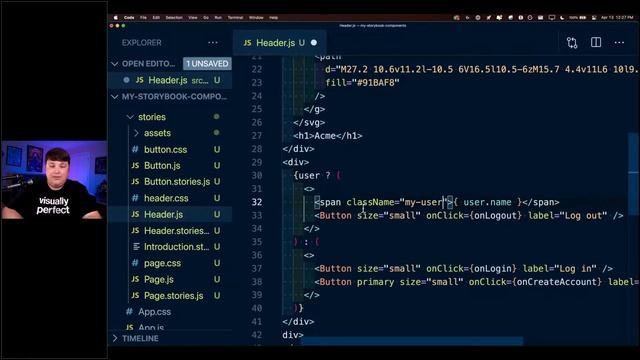Click the EXPLORER panel title
The width and height of the screenshot is (640, 360).
point(142,42)
